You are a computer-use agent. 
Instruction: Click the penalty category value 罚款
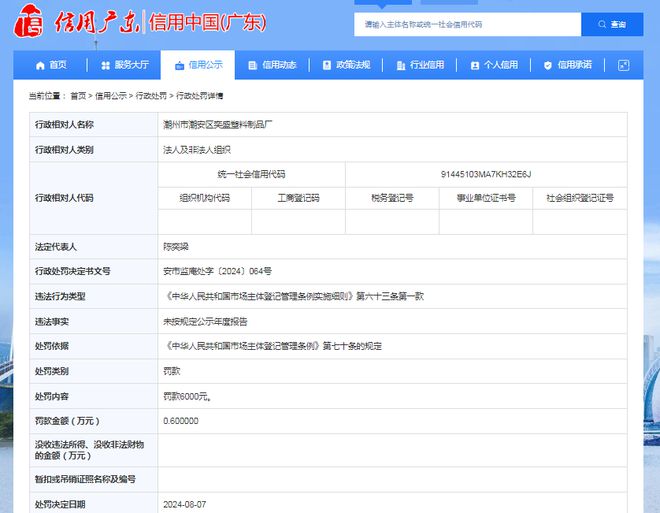pyautogui.click(x=172, y=371)
